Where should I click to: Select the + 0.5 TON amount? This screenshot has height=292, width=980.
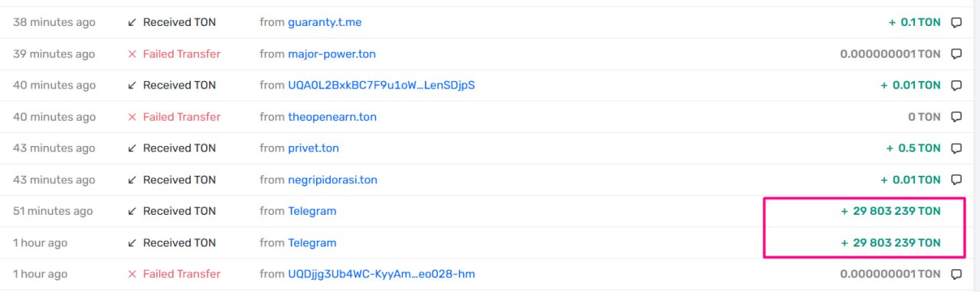(x=913, y=148)
